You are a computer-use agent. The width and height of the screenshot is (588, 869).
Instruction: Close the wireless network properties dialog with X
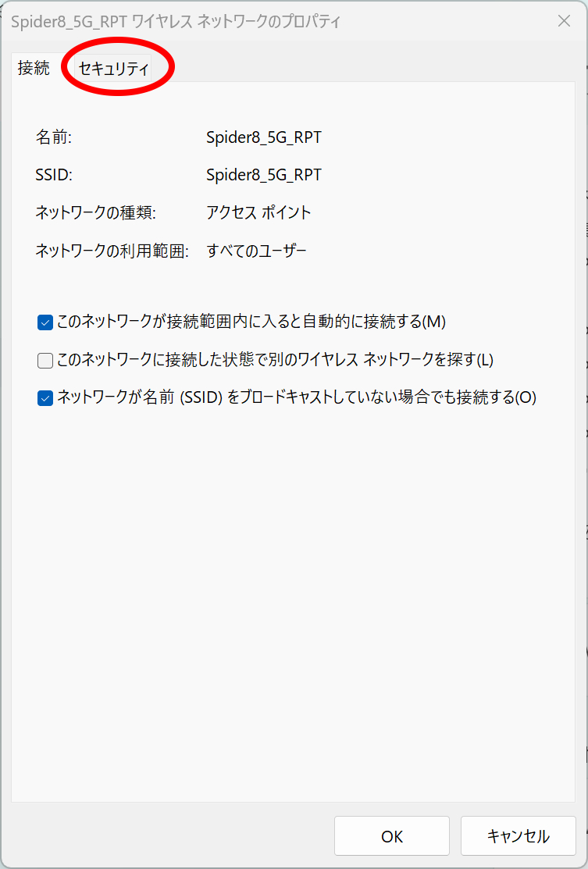(564, 22)
